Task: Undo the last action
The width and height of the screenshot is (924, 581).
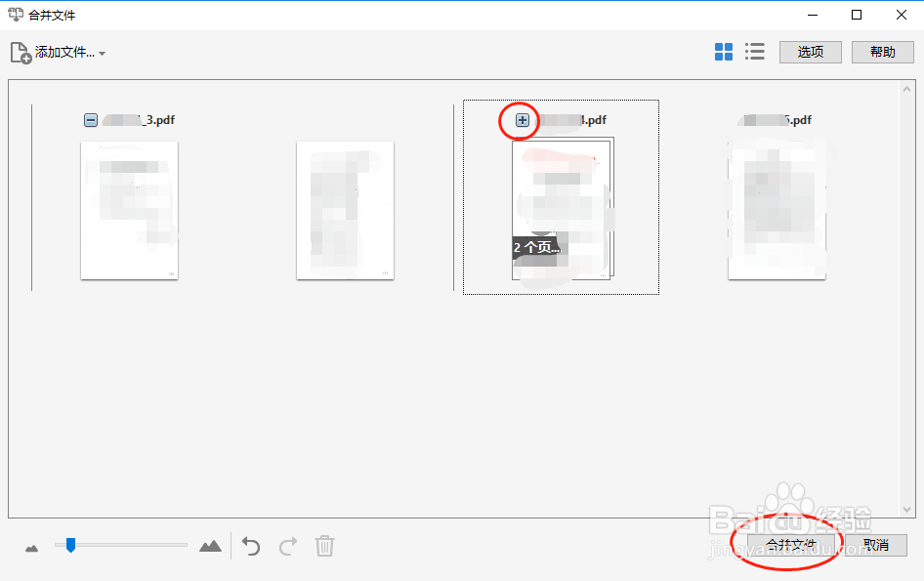Action: coord(251,546)
